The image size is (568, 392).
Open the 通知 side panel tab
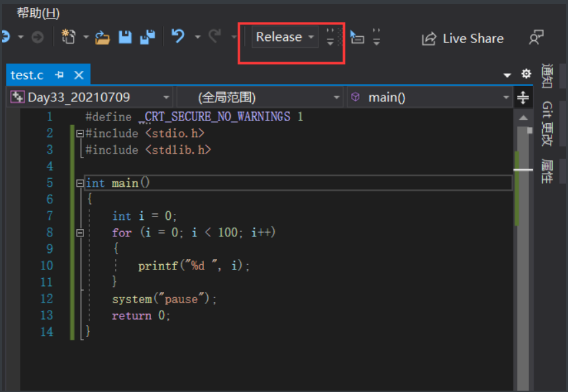547,76
